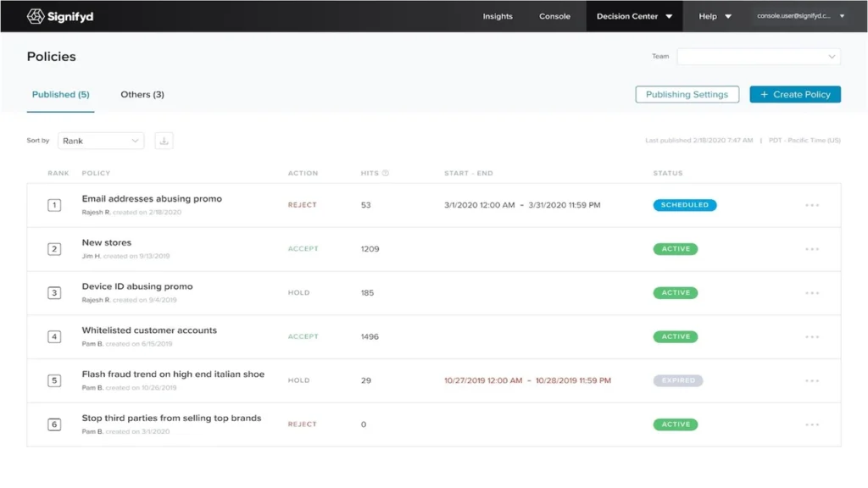868x488 pixels.
Task: Expand the Sort by Rank dropdown
Action: [x=101, y=141]
